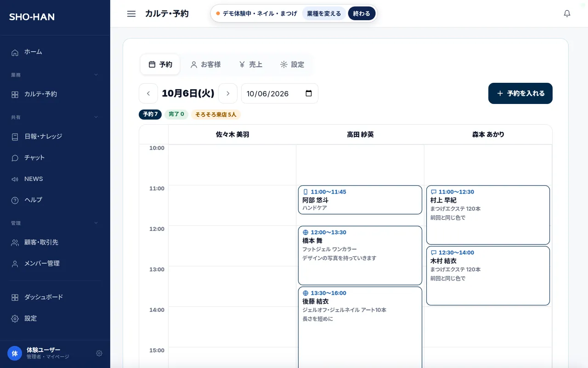Click the 業種を変える button

coord(324,13)
